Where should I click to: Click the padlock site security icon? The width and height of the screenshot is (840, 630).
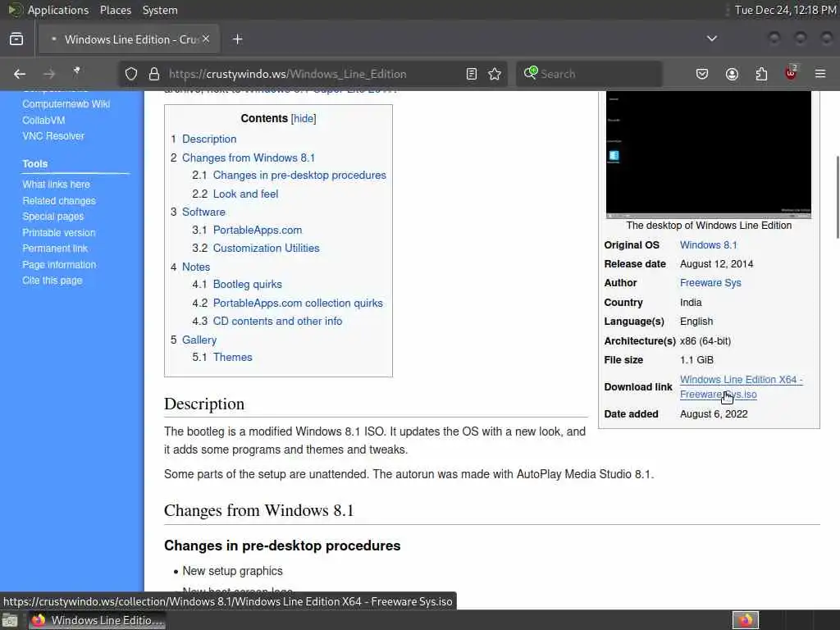[x=154, y=74]
